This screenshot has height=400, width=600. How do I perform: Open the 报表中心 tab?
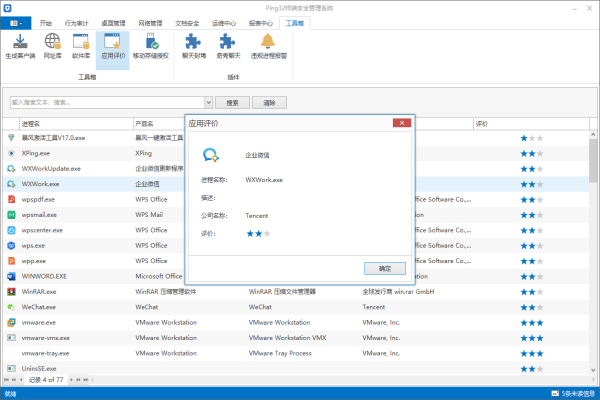261,23
